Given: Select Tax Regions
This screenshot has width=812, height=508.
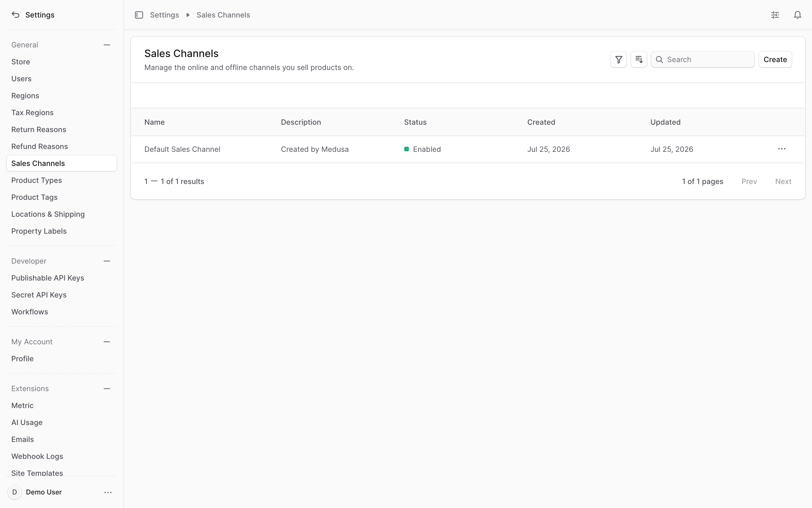Looking at the screenshot, I should [x=62, y=113].
